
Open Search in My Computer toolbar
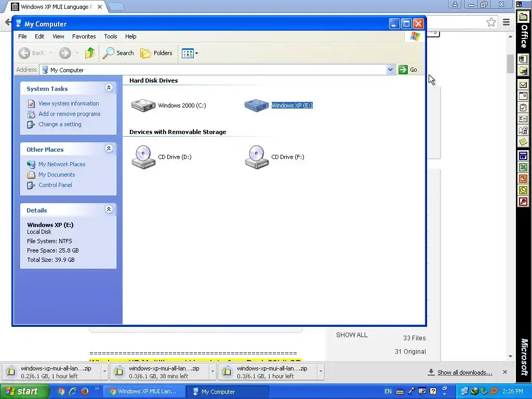point(118,53)
